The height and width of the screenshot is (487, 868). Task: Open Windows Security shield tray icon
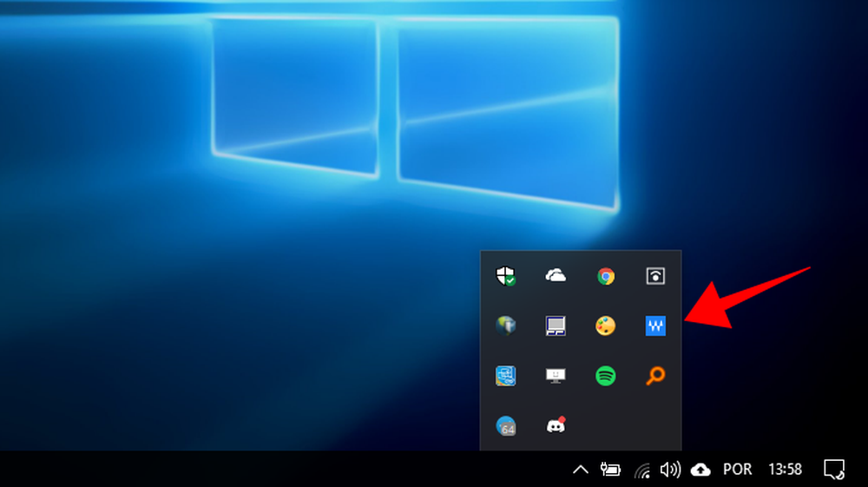(x=505, y=275)
